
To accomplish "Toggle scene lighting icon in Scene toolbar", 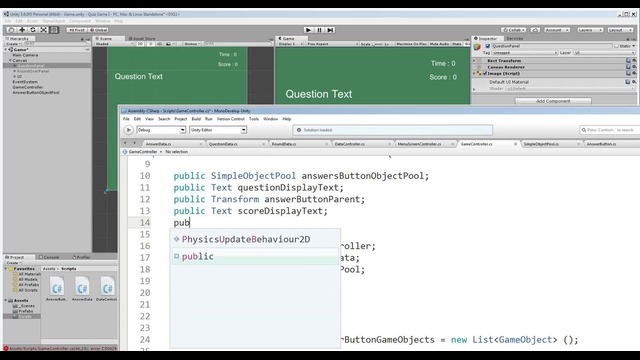I will pos(151,44).
